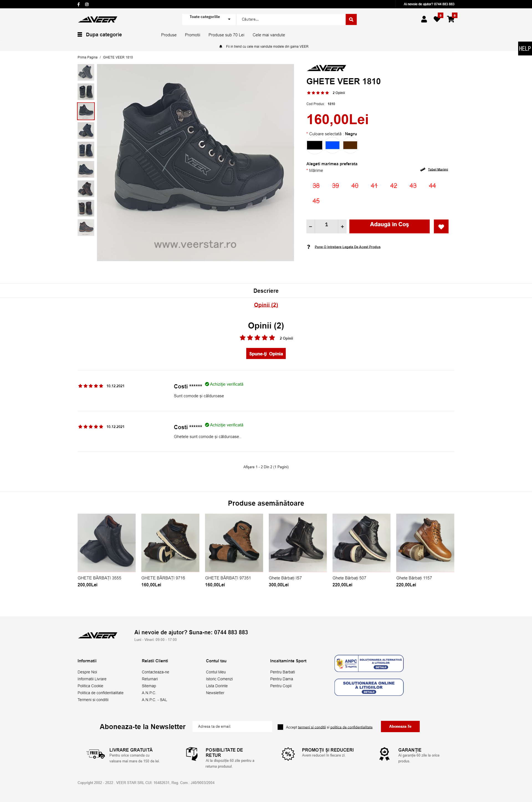Viewport: 532px width, 802px height.
Task: Choose the blue color swatch
Action: [332, 145]
